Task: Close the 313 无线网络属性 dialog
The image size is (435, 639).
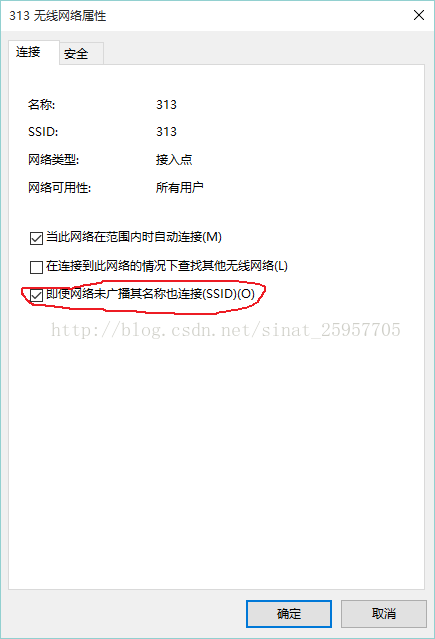Action: click(419, 15)
